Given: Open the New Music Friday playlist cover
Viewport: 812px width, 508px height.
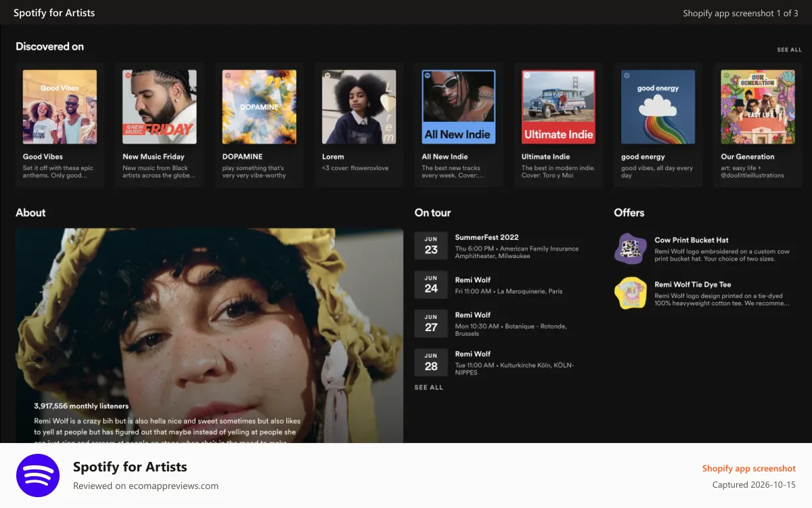Looking at the screenshot, I should 160,107.
